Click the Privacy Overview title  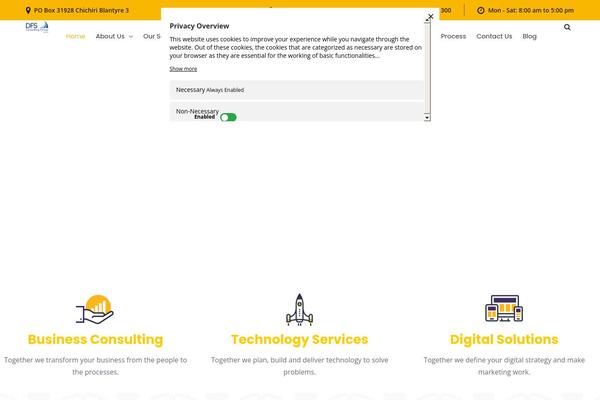coord(199,26)
